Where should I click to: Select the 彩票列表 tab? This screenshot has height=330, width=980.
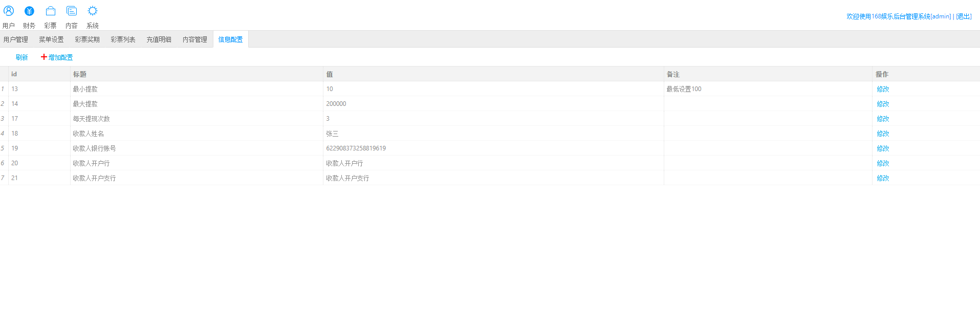(x=123, y=39)
